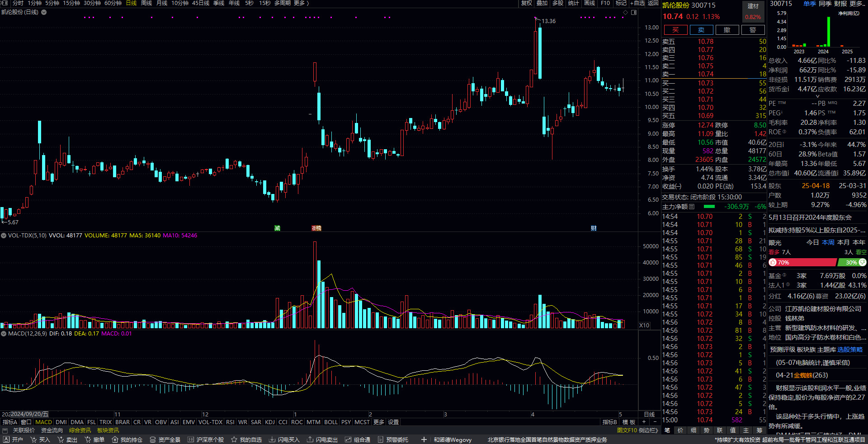
Task: Select the BOLL indicator tab
Action: [x=331, y=422]
